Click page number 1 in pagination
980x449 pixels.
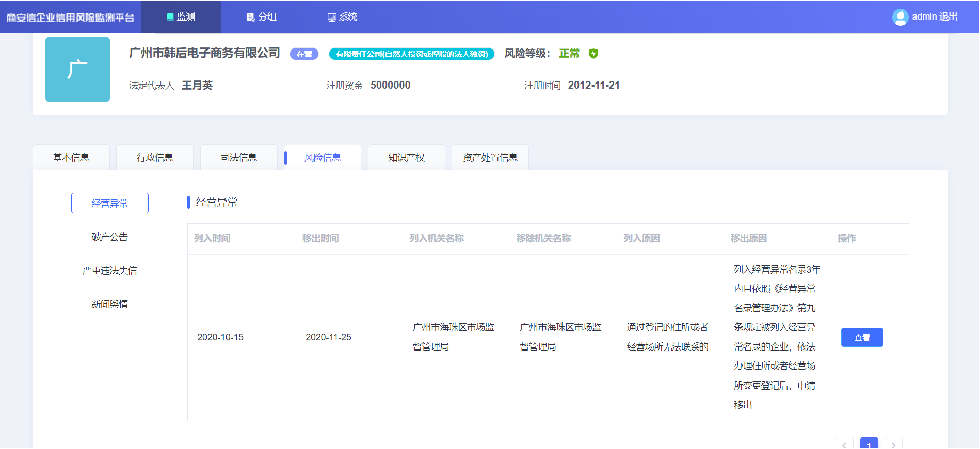point(869,444)
